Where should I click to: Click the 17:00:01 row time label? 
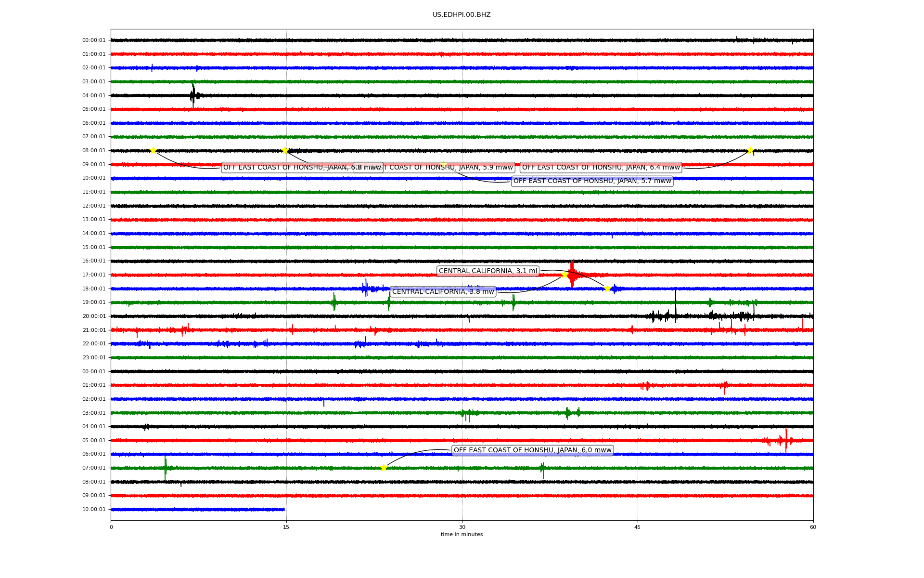click(94, 275)
